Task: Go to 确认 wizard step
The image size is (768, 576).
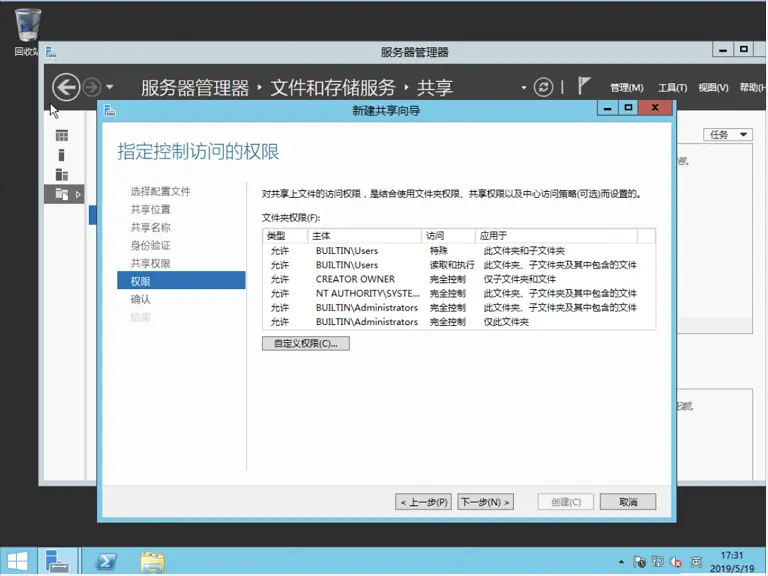Action: [141, 299]
